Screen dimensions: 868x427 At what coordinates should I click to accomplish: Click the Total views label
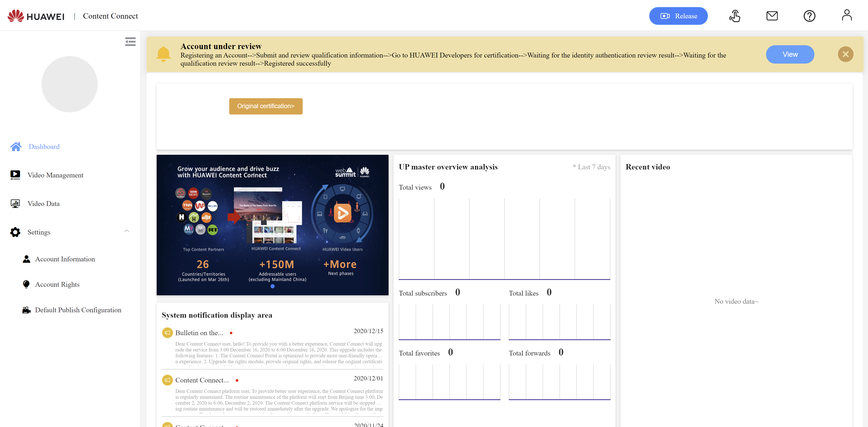pos(415,187)
